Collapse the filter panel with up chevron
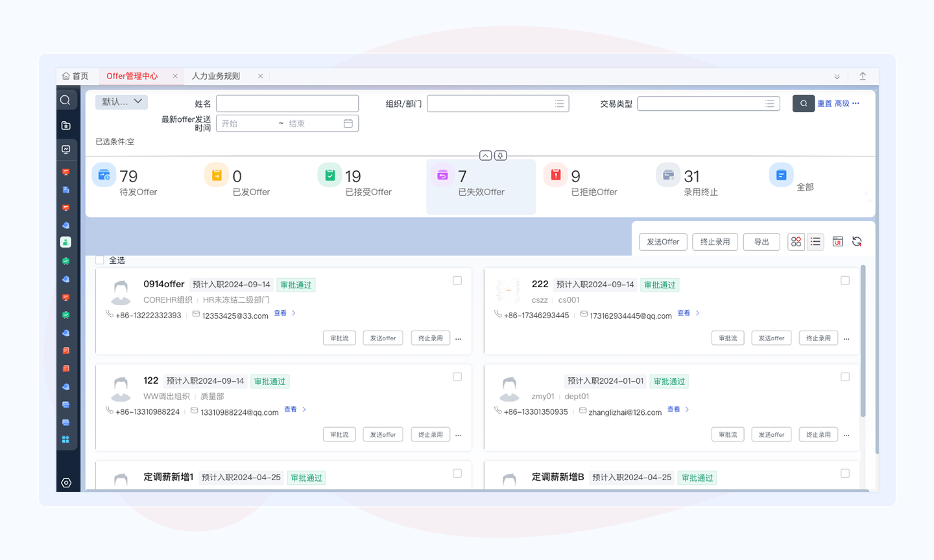 pyautogui.click(x=485, y=156)
